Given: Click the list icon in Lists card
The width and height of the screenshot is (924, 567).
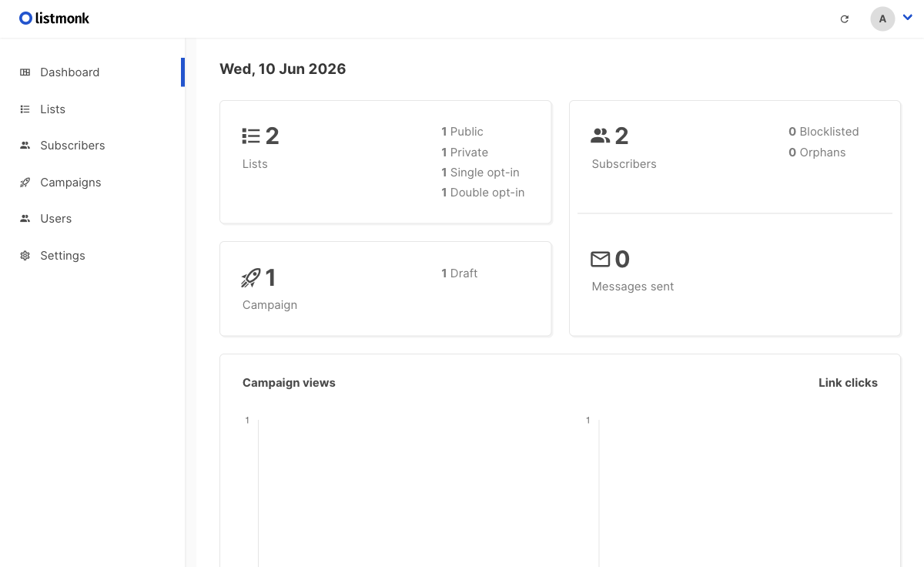Looking at the screenshot, I should click(x=251, y=136).
